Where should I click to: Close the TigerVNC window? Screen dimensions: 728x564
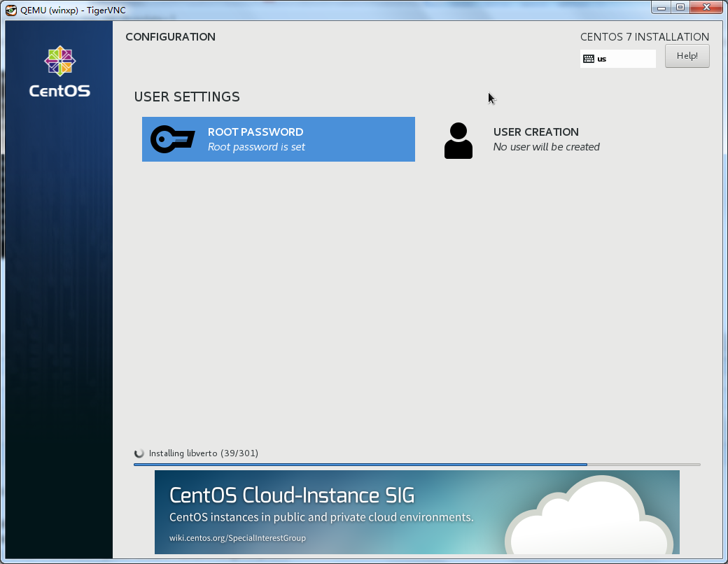click(706, 8)
